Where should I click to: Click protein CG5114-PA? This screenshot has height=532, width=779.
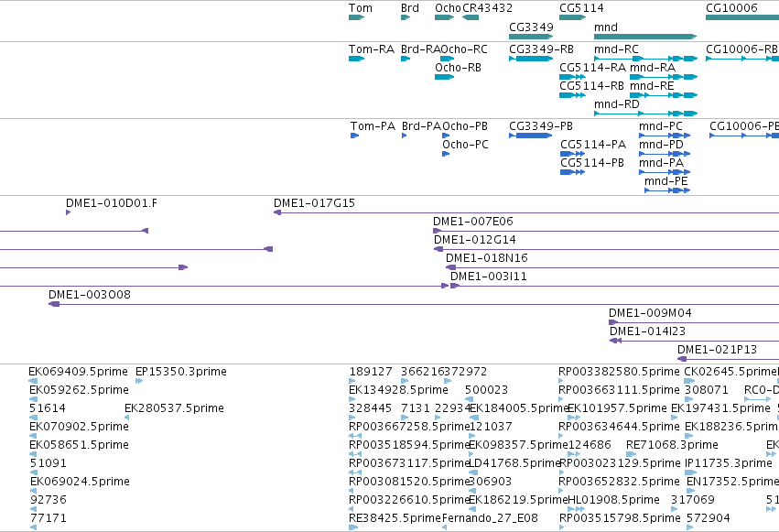coord(573,154)
